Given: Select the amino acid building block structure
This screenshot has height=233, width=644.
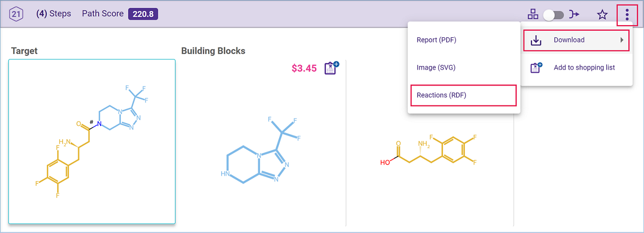Looking at the screenshot, I should point(429,149).
